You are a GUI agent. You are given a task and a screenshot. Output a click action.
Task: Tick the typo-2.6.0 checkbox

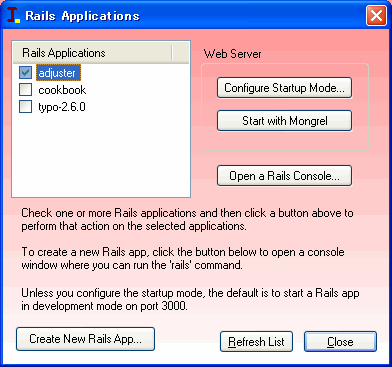click(26, 107)
